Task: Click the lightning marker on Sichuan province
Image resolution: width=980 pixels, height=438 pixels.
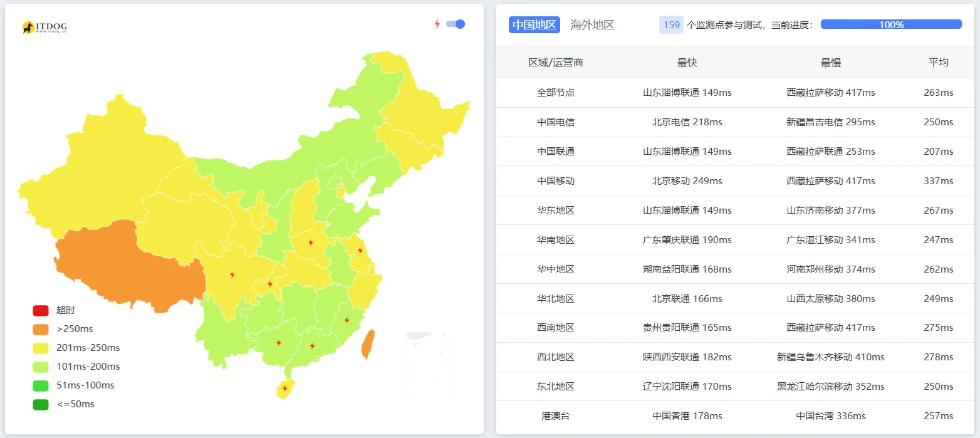Action: pyautogui.click(x=232, y=274)
